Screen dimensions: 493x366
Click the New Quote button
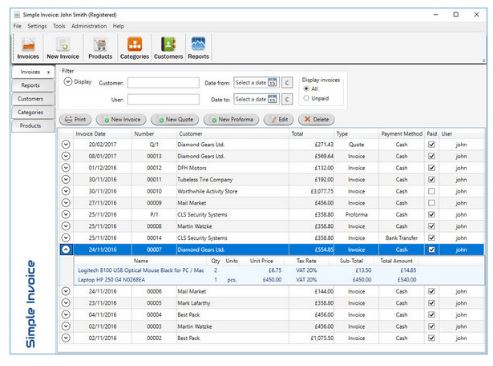(x=175, y=119)
